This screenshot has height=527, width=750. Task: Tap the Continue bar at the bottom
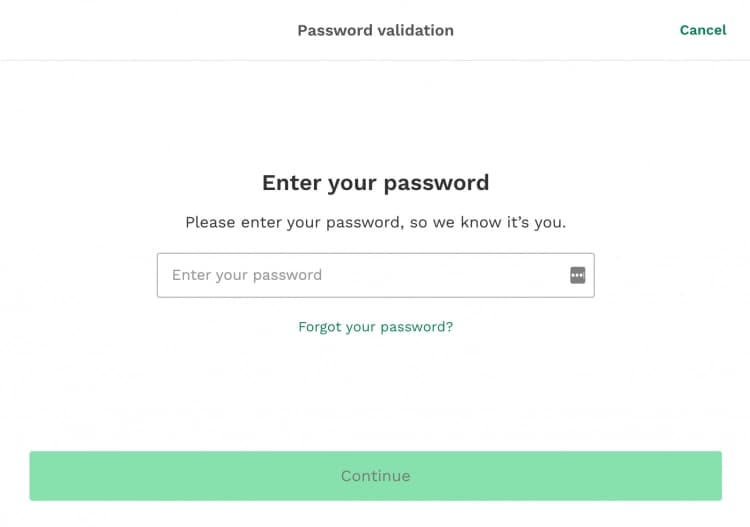[375, 476]
